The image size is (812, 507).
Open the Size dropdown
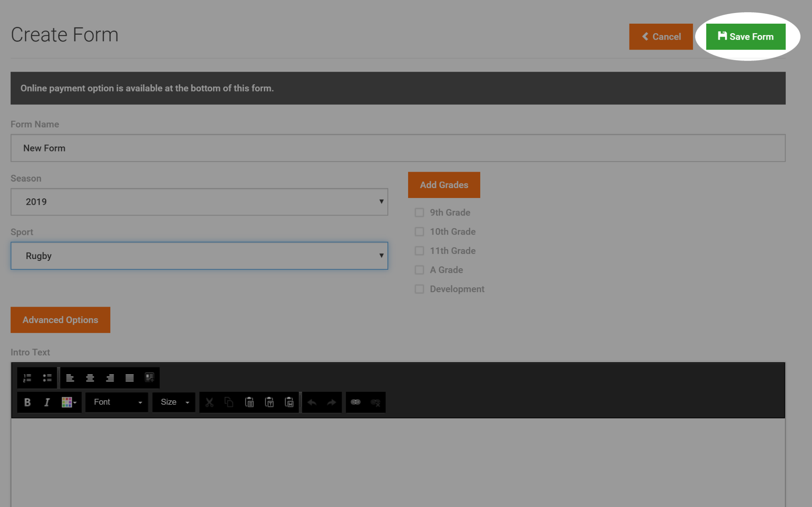point(174,402)
